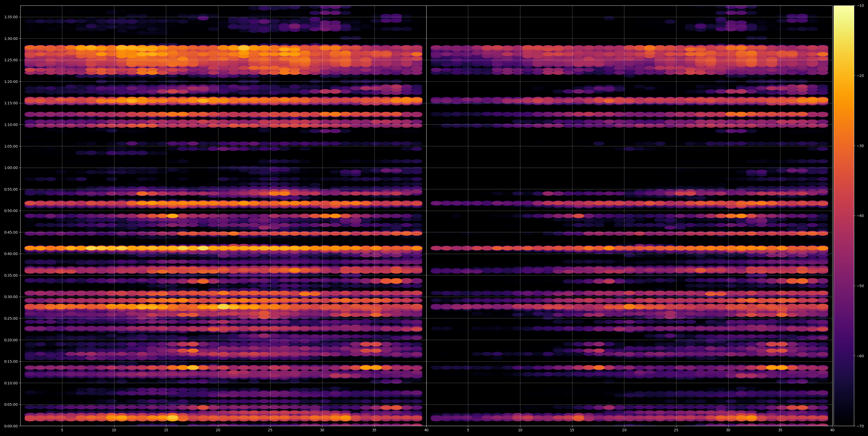Click the 1:05:00 y-axis time label
Image resolution: width=868 pixels, height=436 pixels.
[11, 146]
